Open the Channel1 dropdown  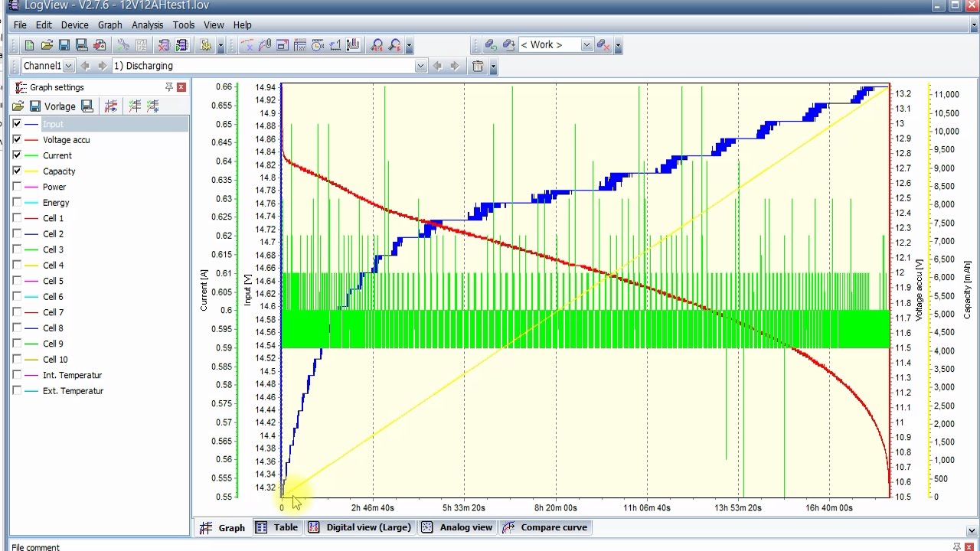tap(69, 66)
